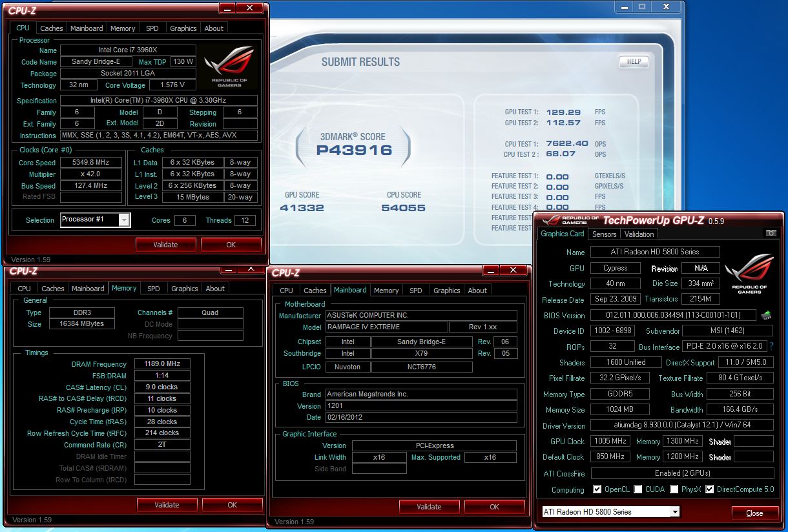The width and height of the screenshot is (788, 532).
Task: Click the Subvendor MSI (1462) field
Action: point(728,331)
